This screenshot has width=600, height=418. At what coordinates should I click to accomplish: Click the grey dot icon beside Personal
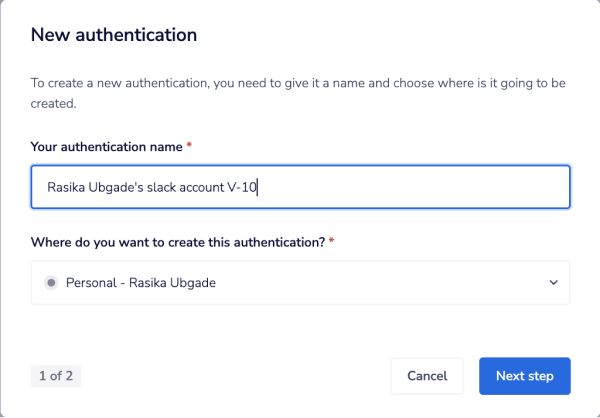coord(51,283)
